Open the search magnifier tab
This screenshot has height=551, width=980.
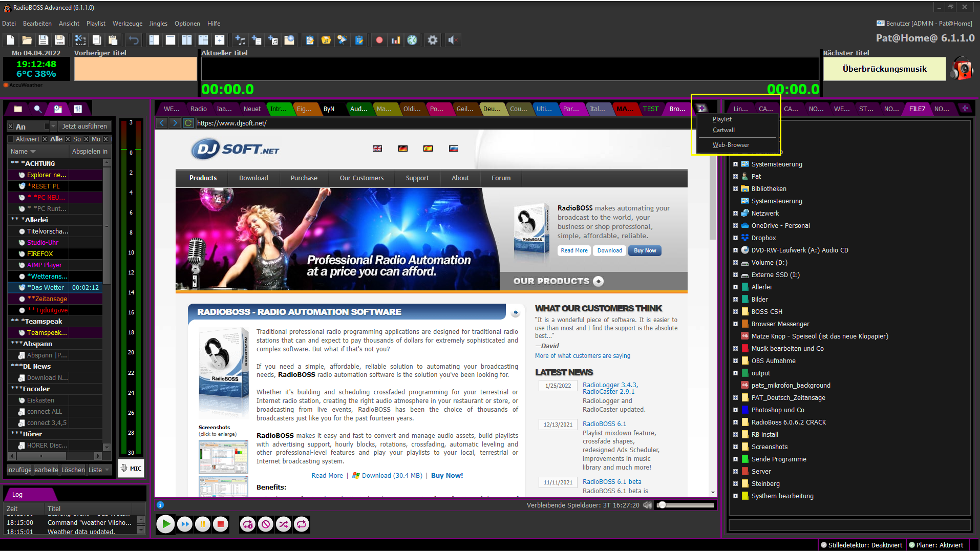(37, 109)
